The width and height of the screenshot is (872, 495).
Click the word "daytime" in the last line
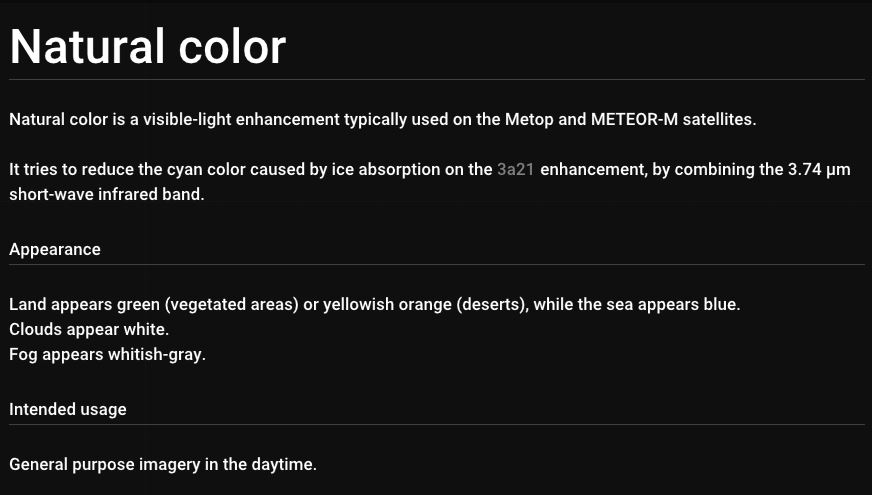point(284,465)
